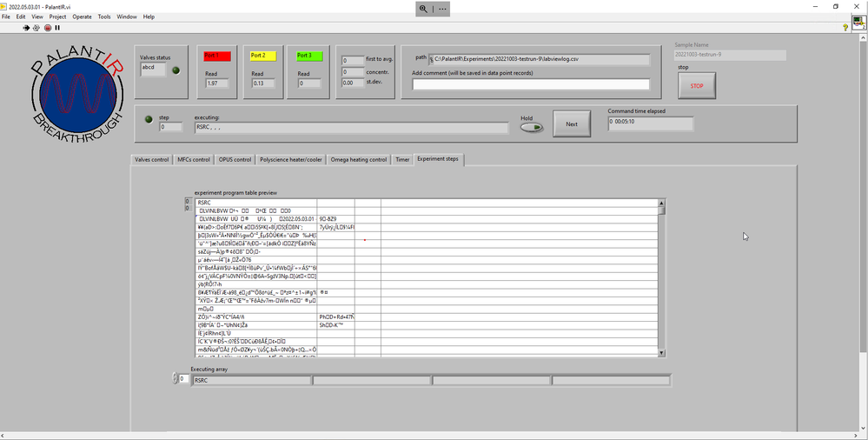Click the lower table column index box

188,209
